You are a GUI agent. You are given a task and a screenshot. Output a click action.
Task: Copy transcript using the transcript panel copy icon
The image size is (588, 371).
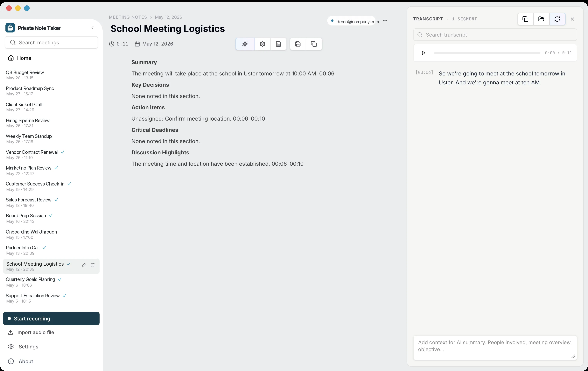525,19
